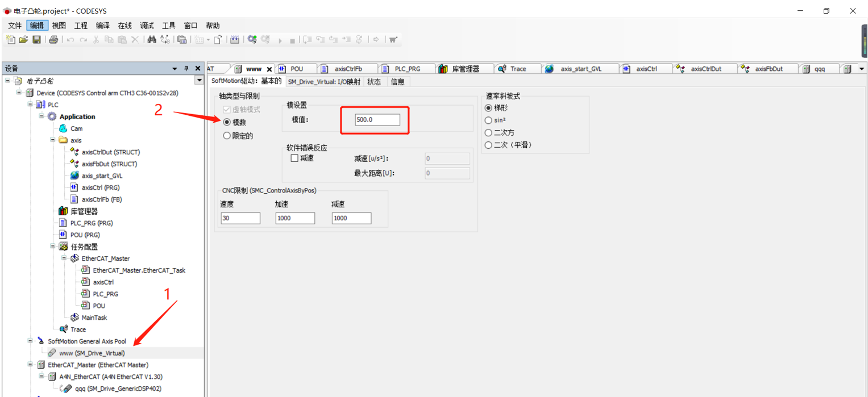Open the 在线 online menu
The width and height of the screenshot is (868, 397).
point(124,26)
